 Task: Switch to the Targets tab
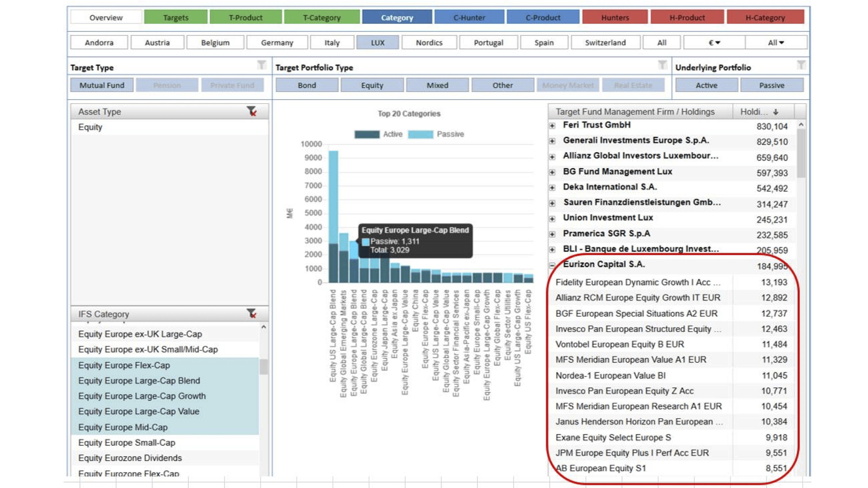tap(176, 17)
